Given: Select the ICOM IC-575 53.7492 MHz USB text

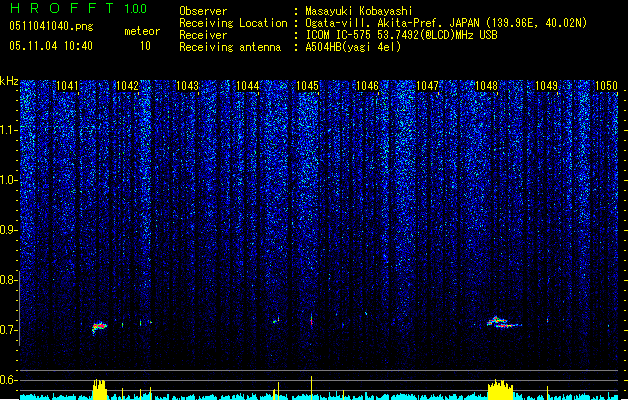Looking at the screenshot, I should pyautogui.click(x=402, y=35).
